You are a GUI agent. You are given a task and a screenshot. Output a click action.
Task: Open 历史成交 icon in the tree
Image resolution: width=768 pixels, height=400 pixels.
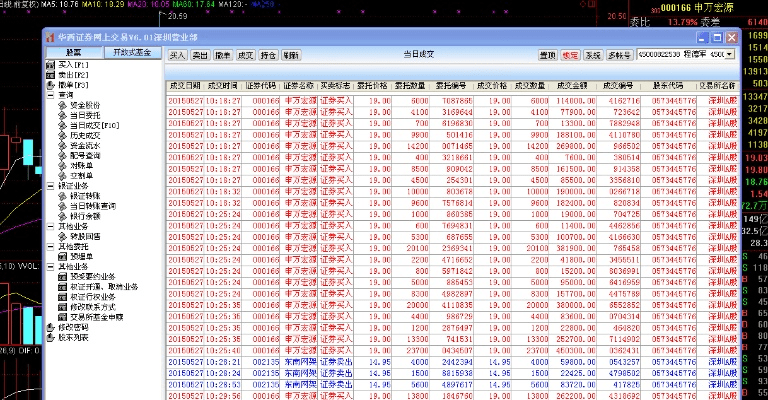coord(62,135)
